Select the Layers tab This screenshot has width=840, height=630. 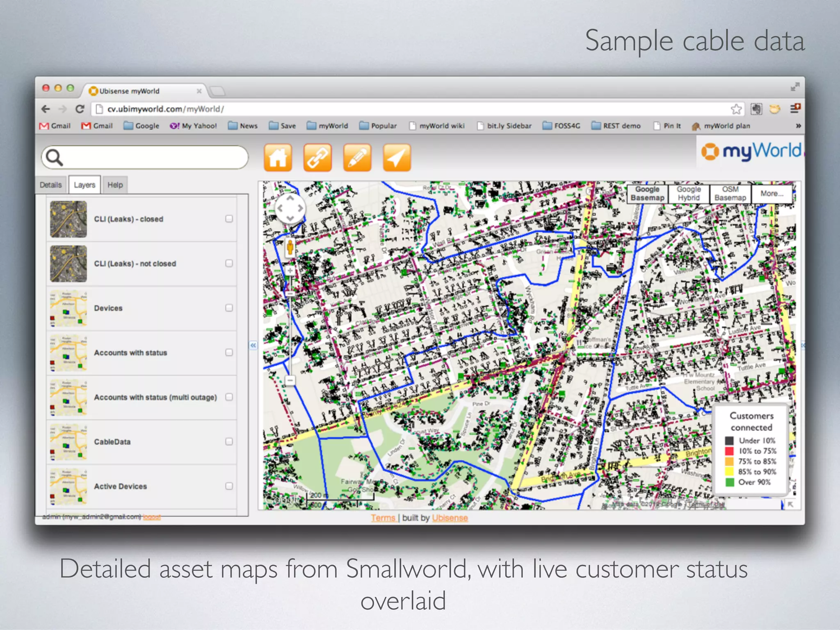click(x=84, y=185)
